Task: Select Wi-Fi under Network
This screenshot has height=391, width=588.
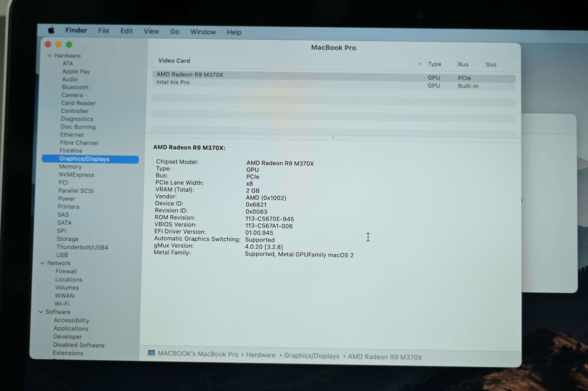Action: point(62,304)
